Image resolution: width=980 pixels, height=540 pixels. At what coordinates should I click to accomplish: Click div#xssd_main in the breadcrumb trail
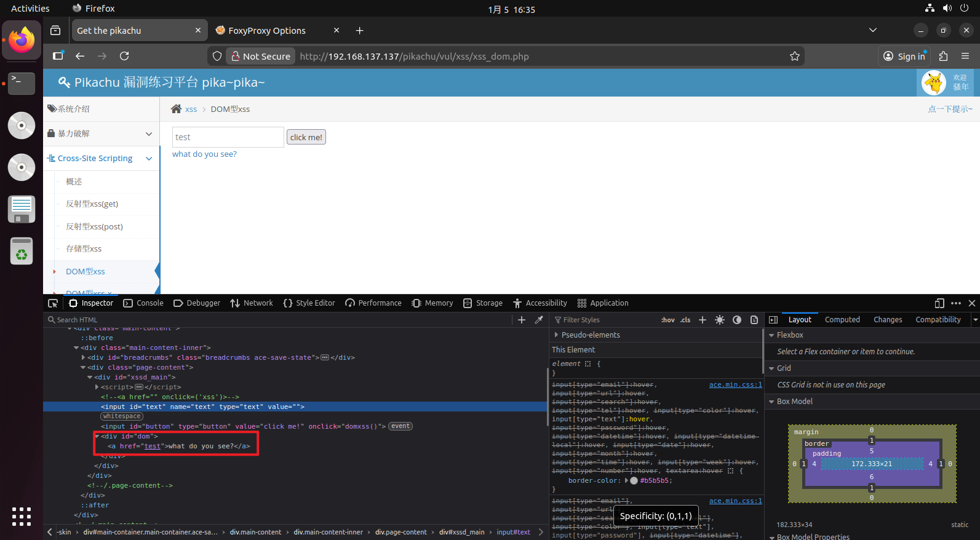[x=461, y=532]
